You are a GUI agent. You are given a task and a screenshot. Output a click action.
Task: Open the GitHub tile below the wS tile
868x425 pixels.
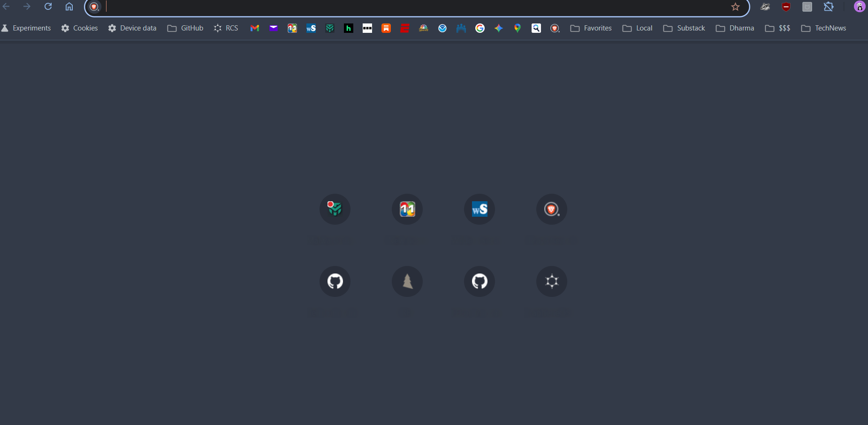point(480,281)
